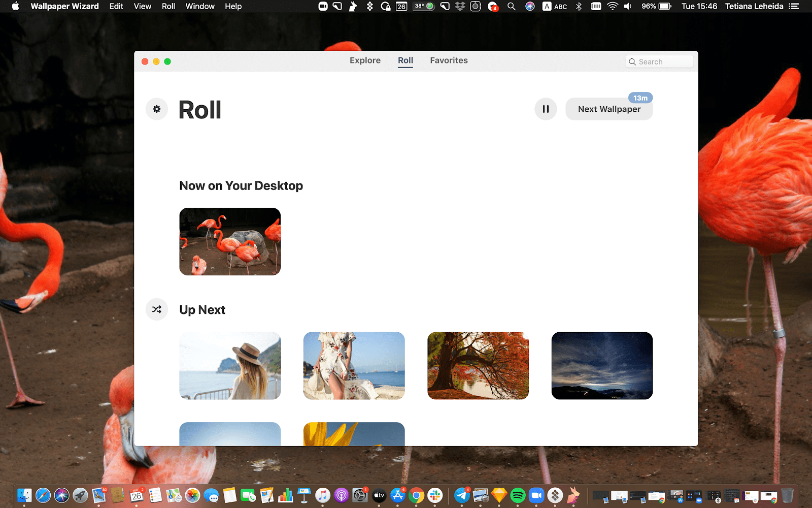Viewport: 812px width, 508px height.
Task: Open Spotify from the Dock
Action: 518,495
